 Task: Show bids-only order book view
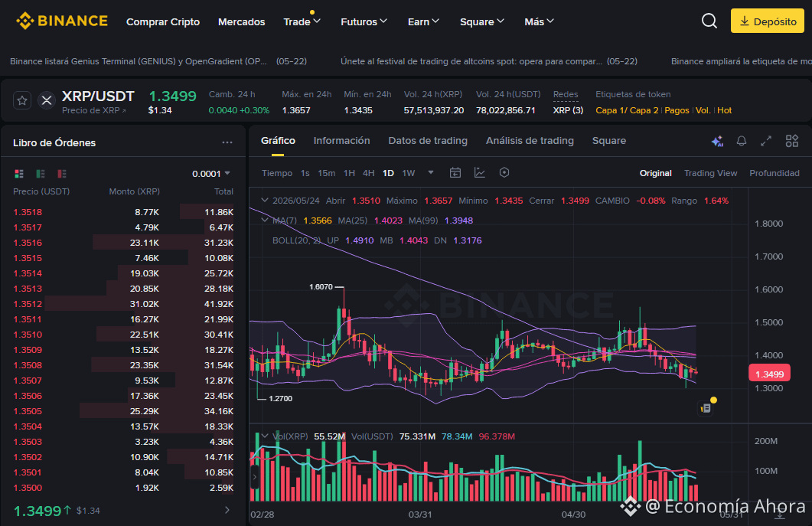coord(41,174)
